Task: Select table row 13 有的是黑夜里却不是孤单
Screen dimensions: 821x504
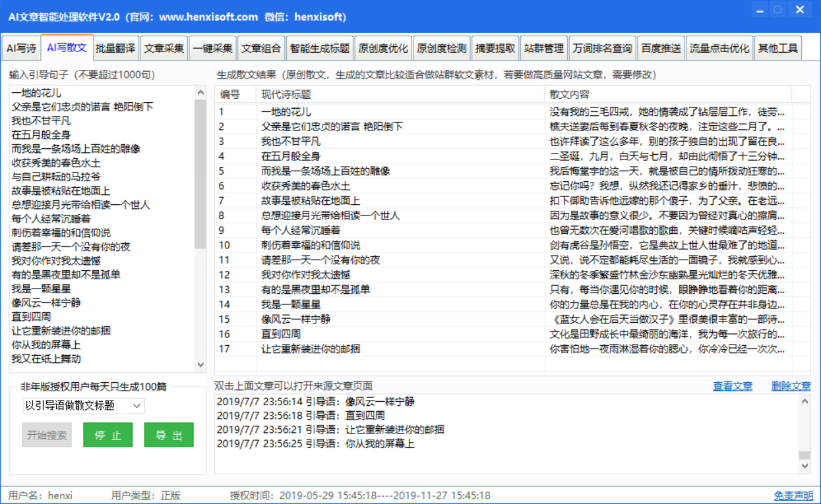Action: click(513, 290)
